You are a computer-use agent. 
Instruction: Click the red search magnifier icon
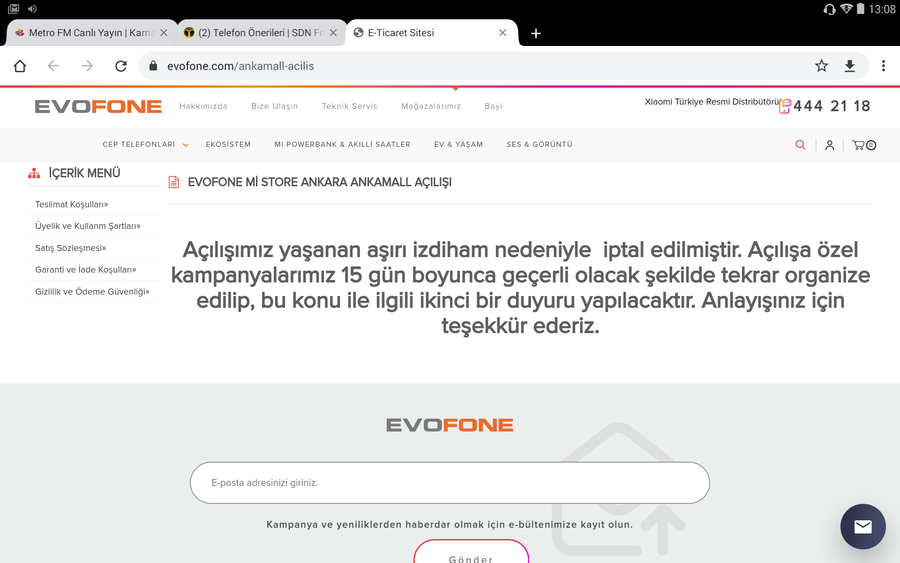(800, 145)
